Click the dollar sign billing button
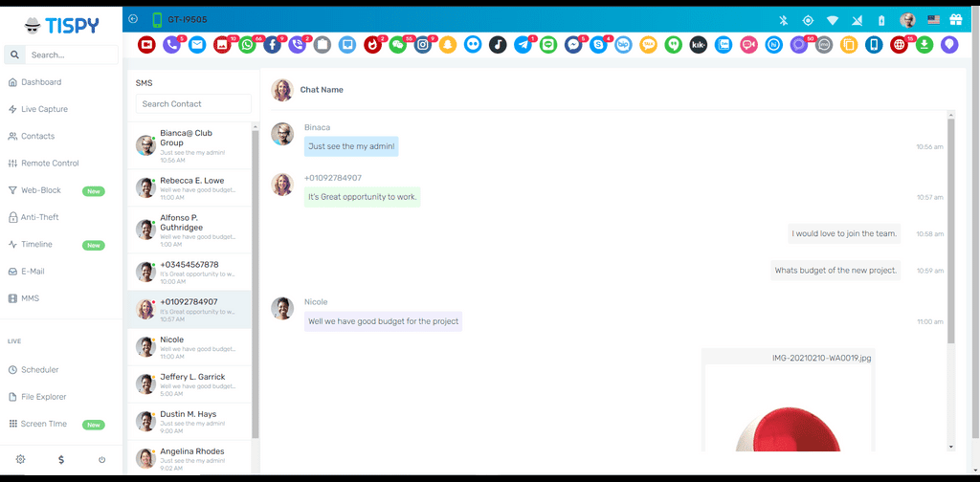Image resolution: width=980 pixels, height=482 pixels. pyautogui.click(x=61, y=459)
